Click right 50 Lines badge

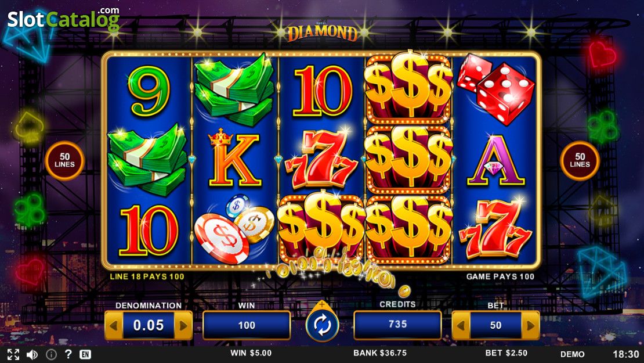click(x=580, y=161)
